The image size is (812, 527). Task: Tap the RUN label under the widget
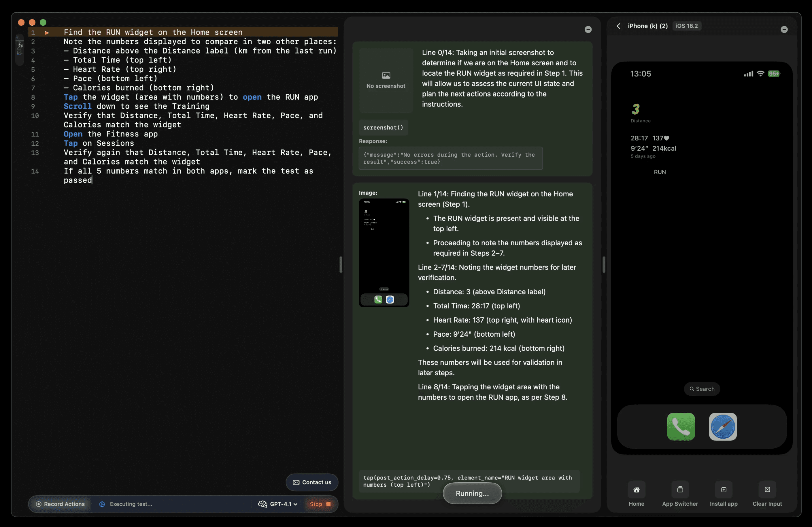coord(660,172)
